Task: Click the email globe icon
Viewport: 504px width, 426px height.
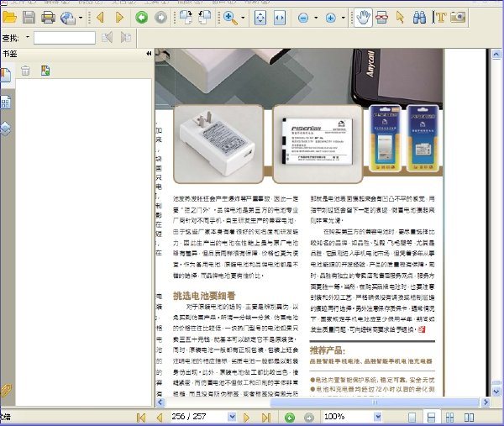Action: [68, 18]
